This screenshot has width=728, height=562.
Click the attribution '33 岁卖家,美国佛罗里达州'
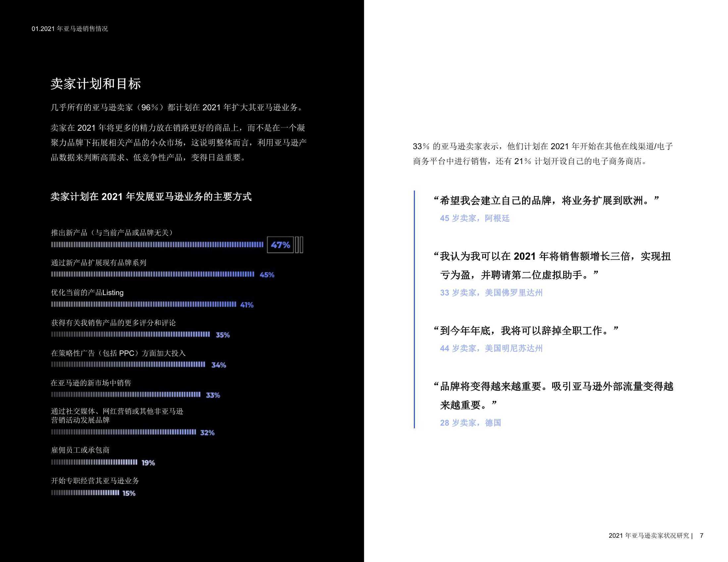pyautogui.click(x=491, y=292)
